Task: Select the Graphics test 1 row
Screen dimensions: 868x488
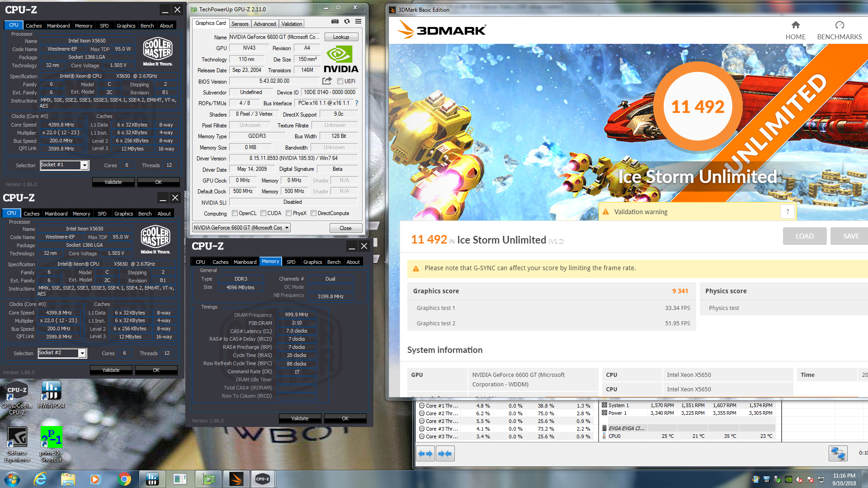Action: [552, 308]
